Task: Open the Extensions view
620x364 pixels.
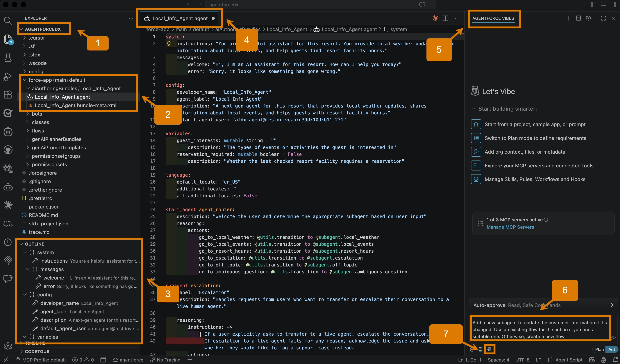Action: coord(8,95)
